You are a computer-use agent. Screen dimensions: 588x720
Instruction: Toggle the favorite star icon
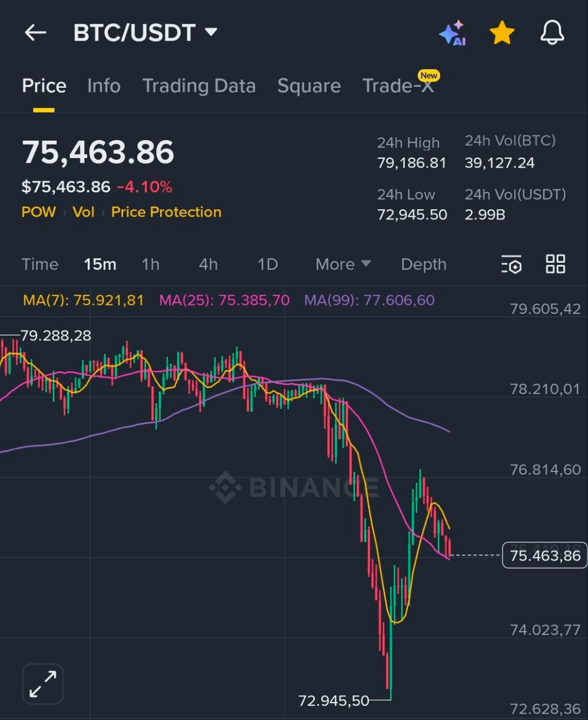pos(502,33)
